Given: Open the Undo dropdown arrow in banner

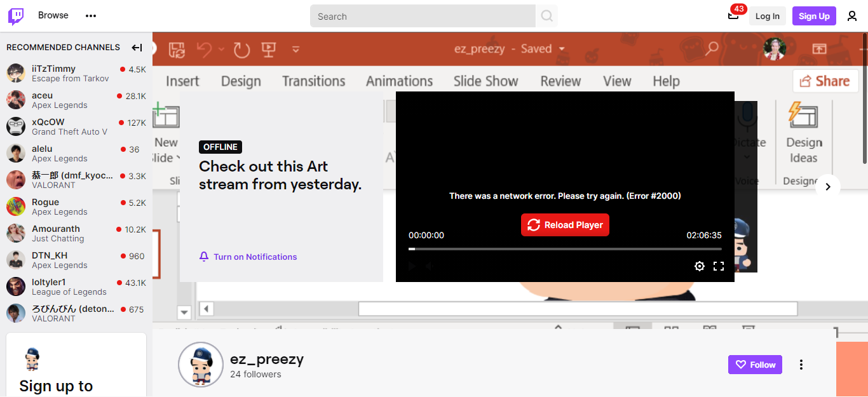Looking at the screenshot, I should point(221,49).
